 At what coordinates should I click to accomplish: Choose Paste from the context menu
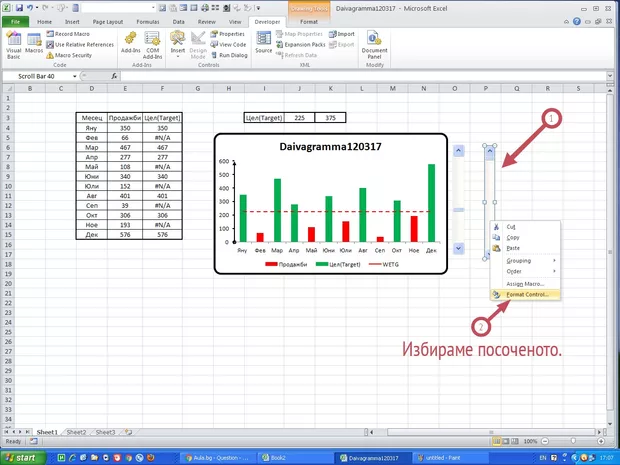tap(525, 248)
